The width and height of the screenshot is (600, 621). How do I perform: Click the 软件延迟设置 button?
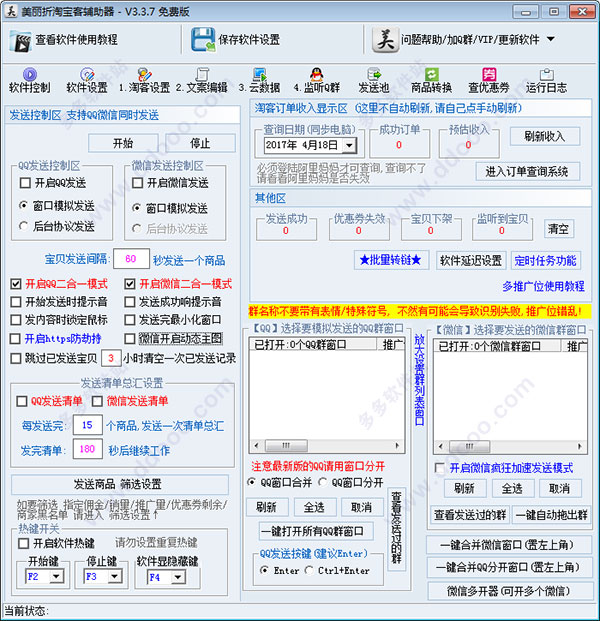(x=470, y=260)
